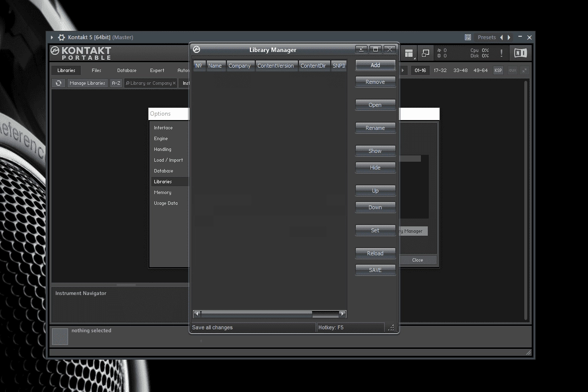Viewport: 588px width, 392px height.
Task: Go to next preset with right arrow
Action: pyautogui.click(x=509, y=37)
